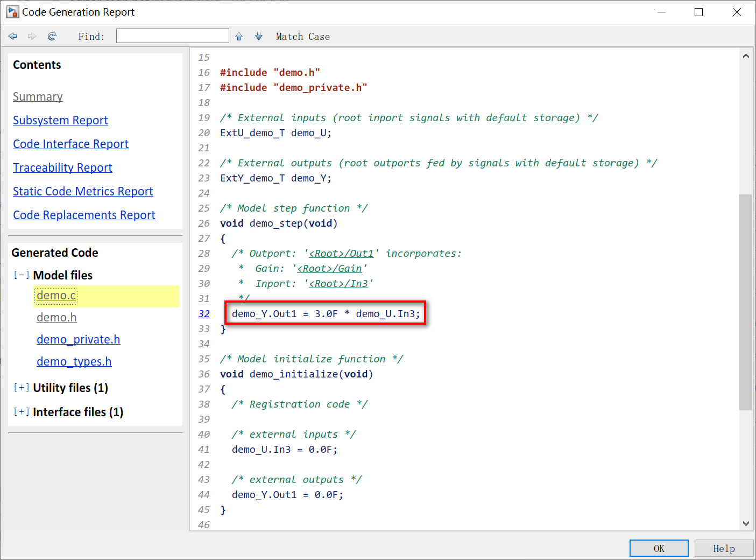Confirm with the OK button
This screenshot has width=756, height=560.
659,548
